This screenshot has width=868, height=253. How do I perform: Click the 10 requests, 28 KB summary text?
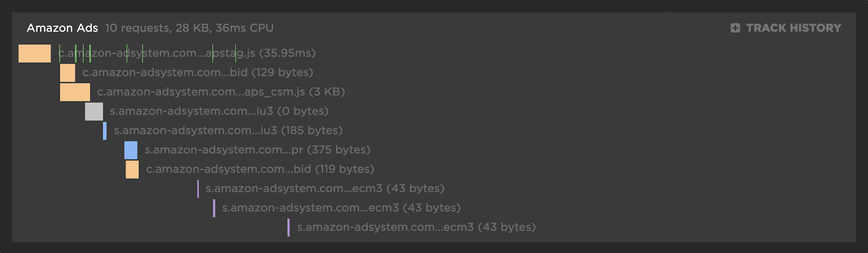[x=189, y=28]
